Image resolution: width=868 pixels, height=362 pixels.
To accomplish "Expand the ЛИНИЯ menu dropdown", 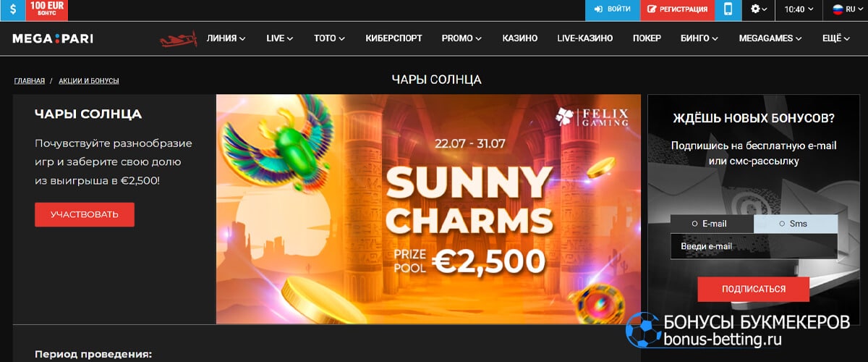I will pyautogui.click(x=226, y=38).
